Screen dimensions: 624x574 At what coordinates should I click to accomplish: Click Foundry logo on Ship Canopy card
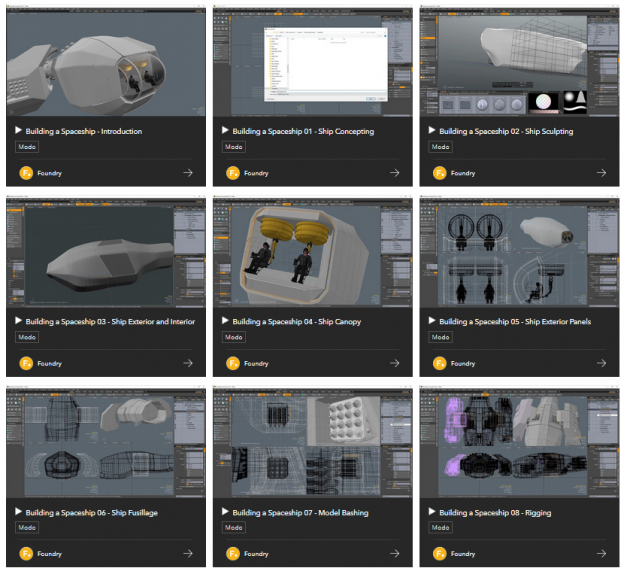click(x=232, y=363)
